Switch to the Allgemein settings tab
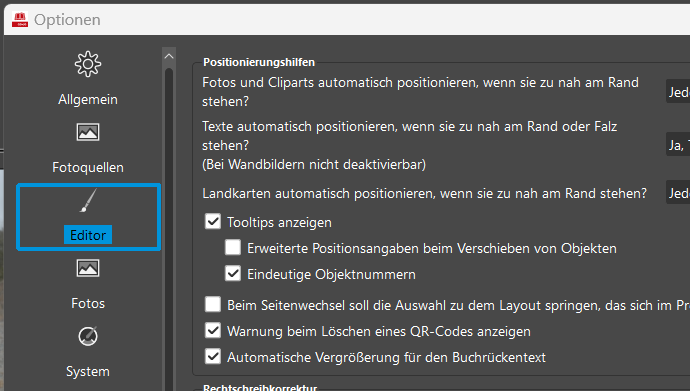The image size is (690, 391). point(88,99)
